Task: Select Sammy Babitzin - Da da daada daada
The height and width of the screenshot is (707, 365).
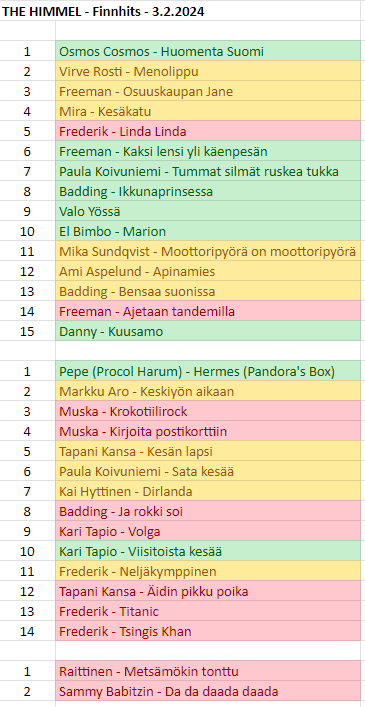Action: (x=208, y=691)
